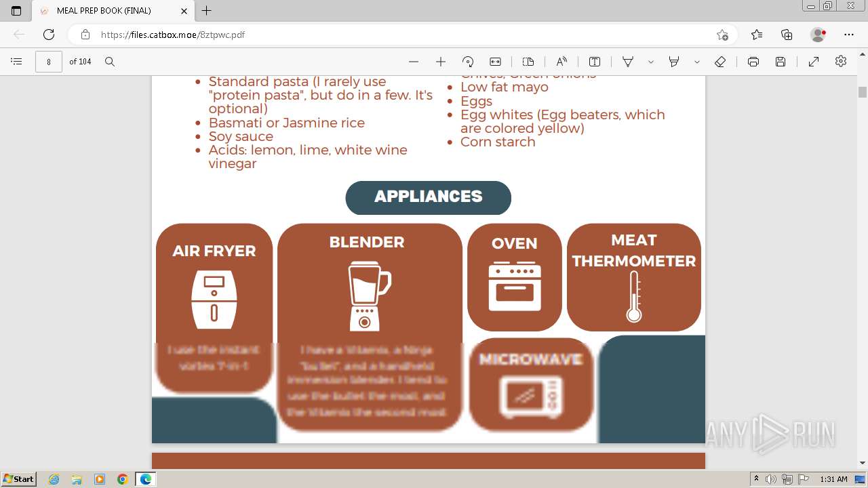Expand Highlight color options dropdown
868x488 pixels.
pos(697,62)
